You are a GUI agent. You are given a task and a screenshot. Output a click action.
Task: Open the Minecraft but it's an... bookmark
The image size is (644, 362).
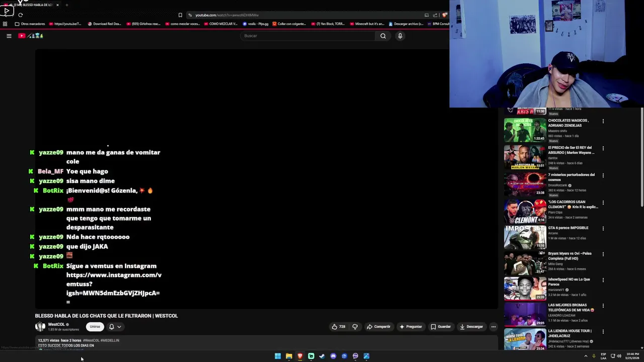[367, 24]
